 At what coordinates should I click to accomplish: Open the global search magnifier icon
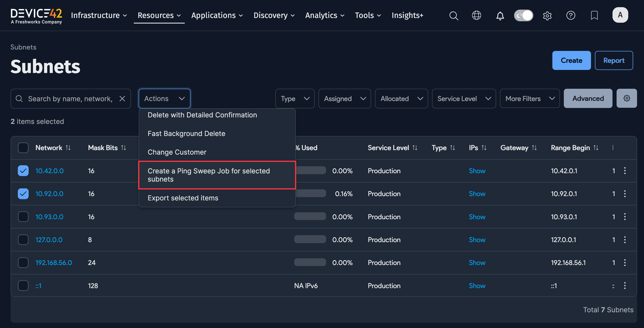click(454, 16)
